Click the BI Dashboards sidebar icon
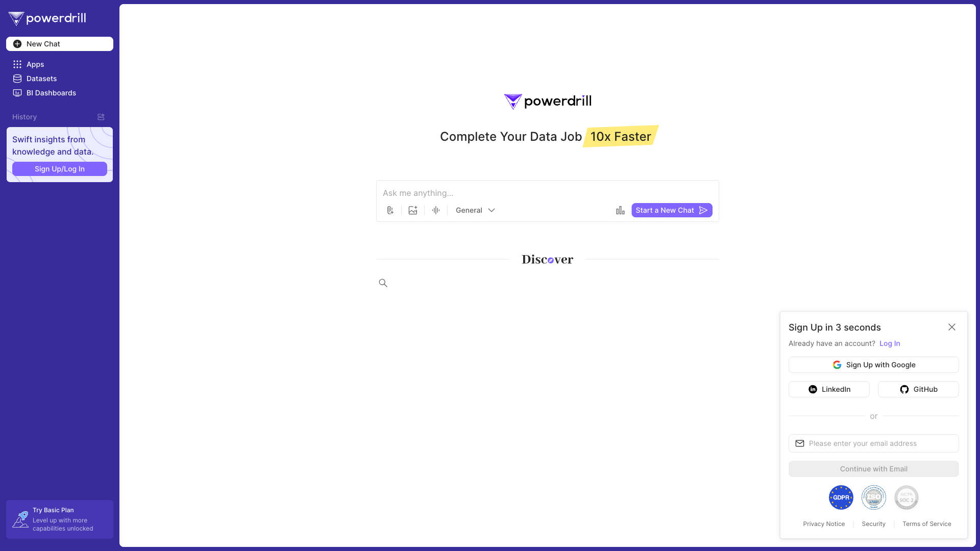The image size is (980, 551). pos(17,93)
